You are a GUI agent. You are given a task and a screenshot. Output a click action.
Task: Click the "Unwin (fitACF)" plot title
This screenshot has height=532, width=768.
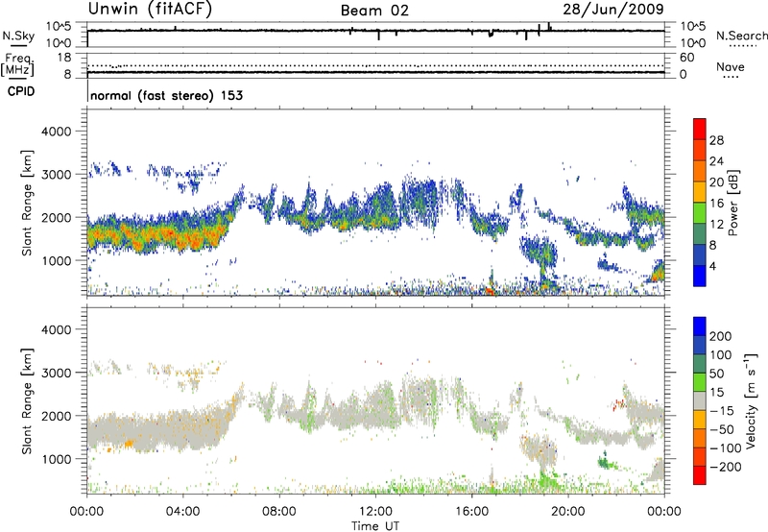(x=150, y=9)
